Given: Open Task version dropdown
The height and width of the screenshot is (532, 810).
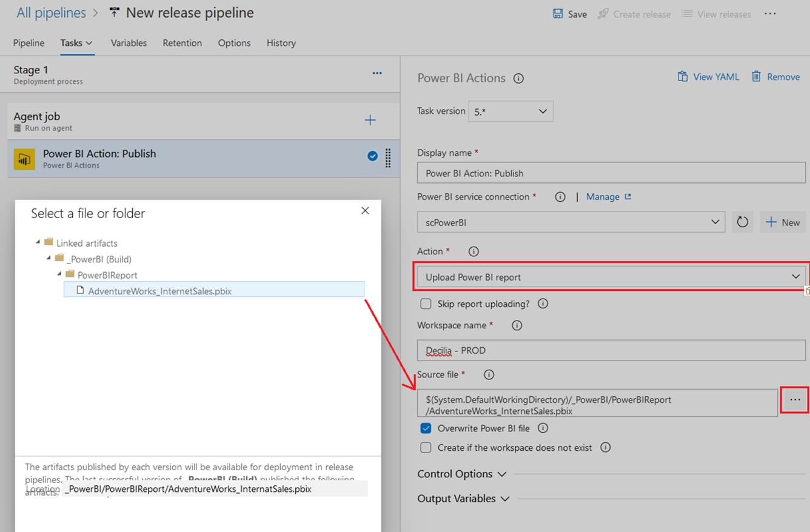Looking at the screenshot, I should point(510,111).
